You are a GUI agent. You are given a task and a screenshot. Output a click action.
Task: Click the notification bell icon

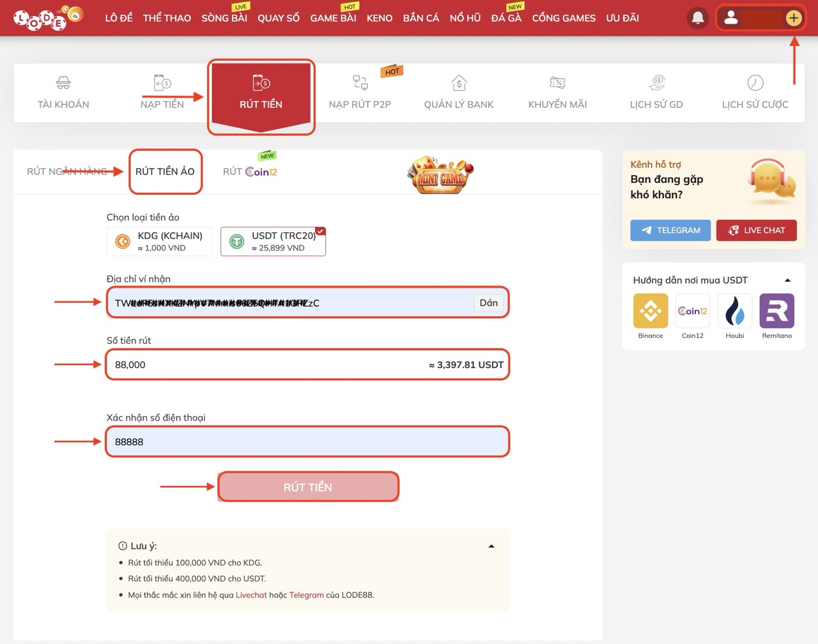[698, 18]
